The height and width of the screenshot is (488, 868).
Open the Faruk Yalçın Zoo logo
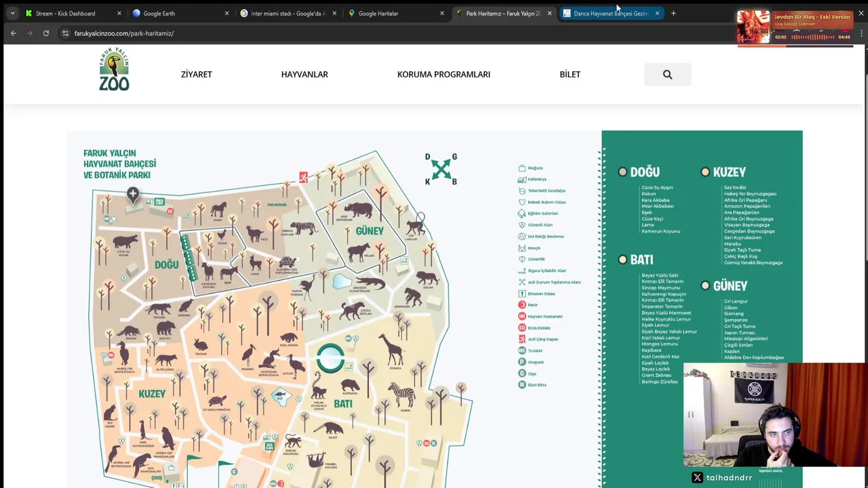tap(114, 69)
